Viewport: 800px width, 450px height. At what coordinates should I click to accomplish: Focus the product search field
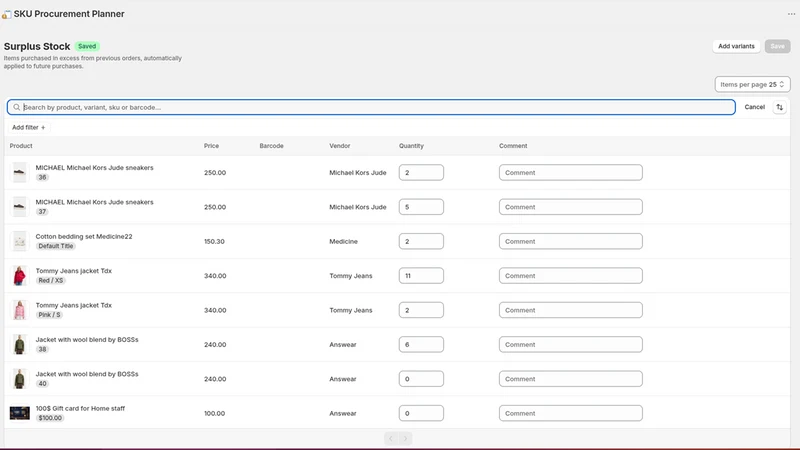click(371, 107)
